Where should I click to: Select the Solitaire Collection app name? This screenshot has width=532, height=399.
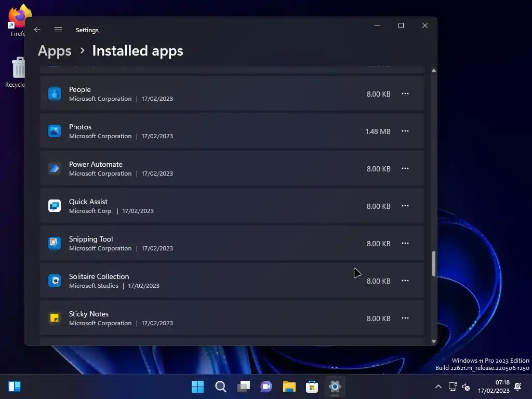(x=99, y=276)
